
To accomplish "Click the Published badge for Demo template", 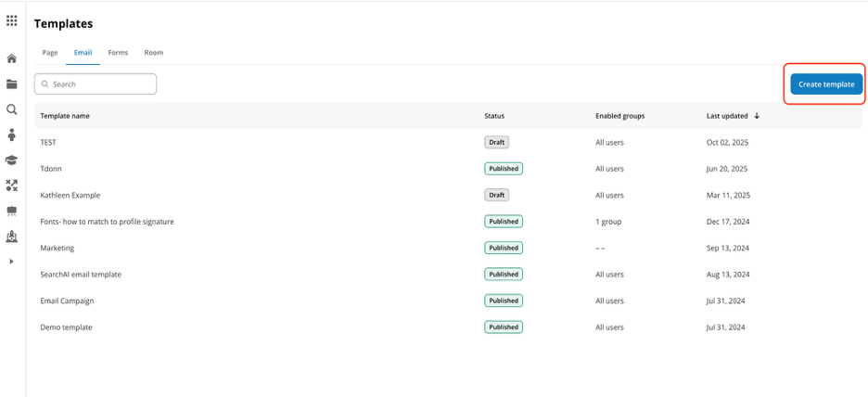I will coord(504,327).
